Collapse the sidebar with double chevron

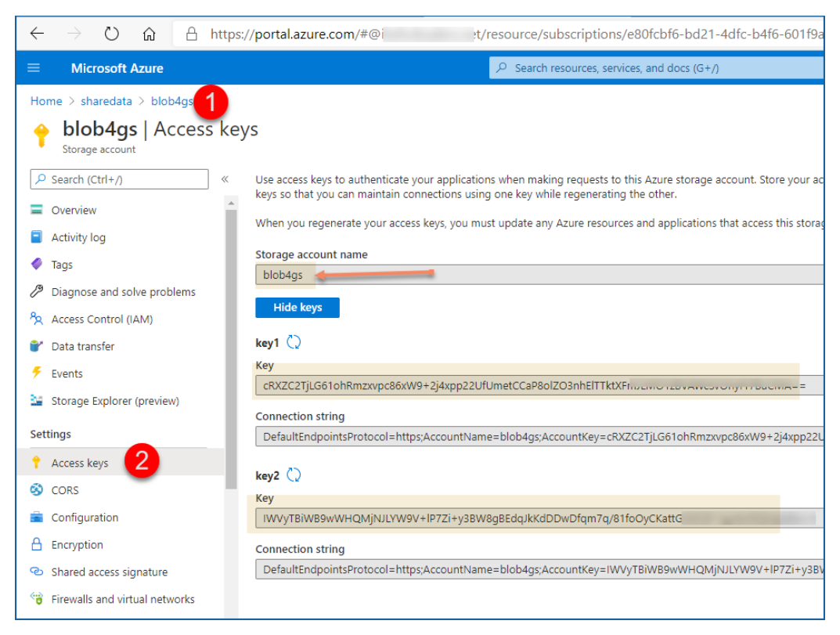[225, 179]
